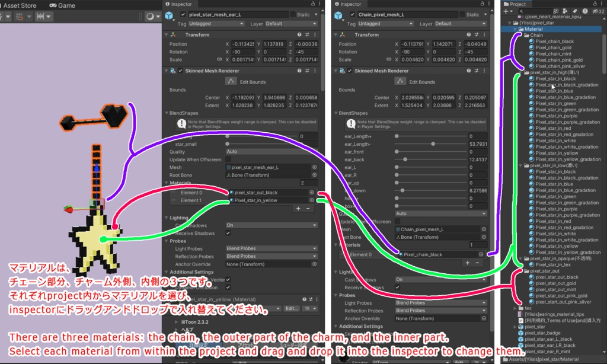Open Transform kebab menu in pixel_star_mesh_ear_L Inspector
Viewport: 607px width, 364px height.
[315, 34]
